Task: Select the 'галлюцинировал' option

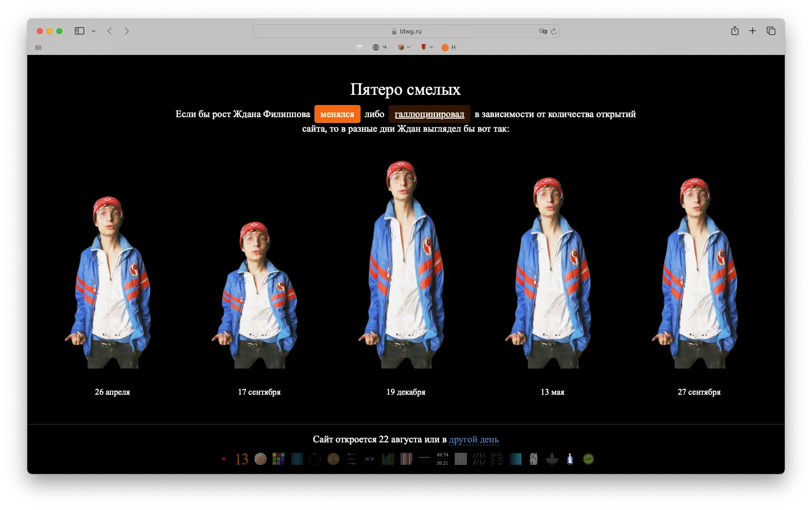Action: tap(429, 114)
